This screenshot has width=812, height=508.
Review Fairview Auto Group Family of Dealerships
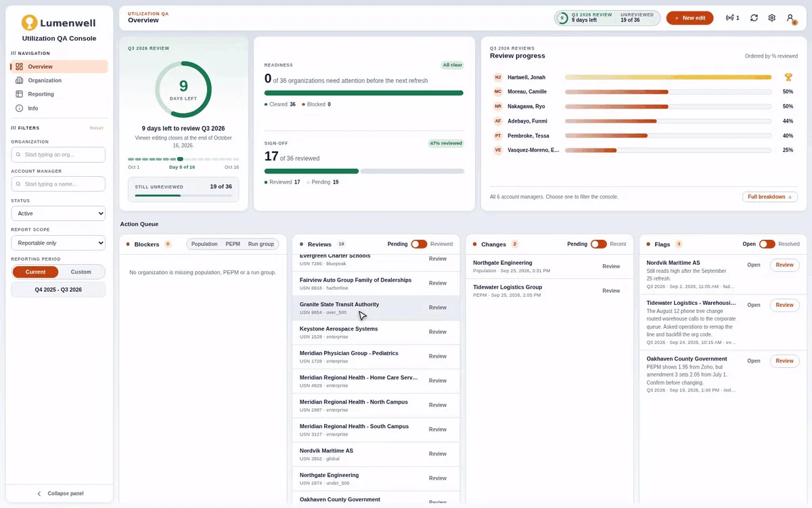coord(438,283)
